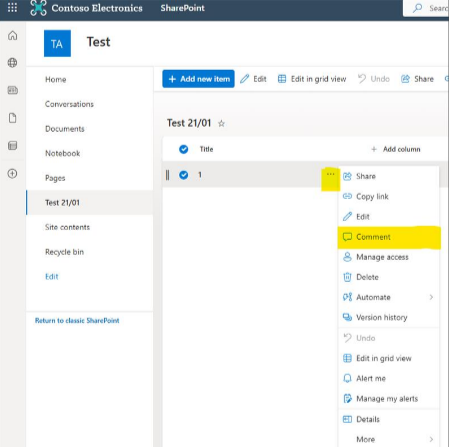Screen dimensions: 449x447
Task: Choose Manage my alerts in context menu
Action: (389, 399)
